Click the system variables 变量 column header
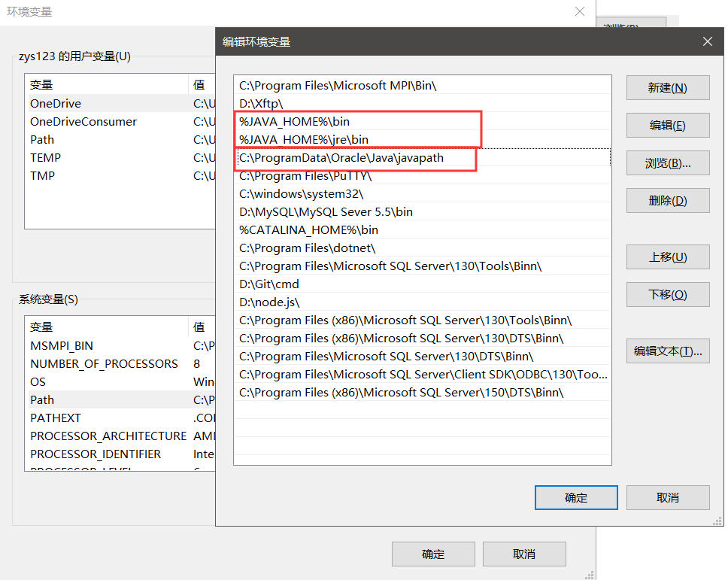 (x=107, y=327)
